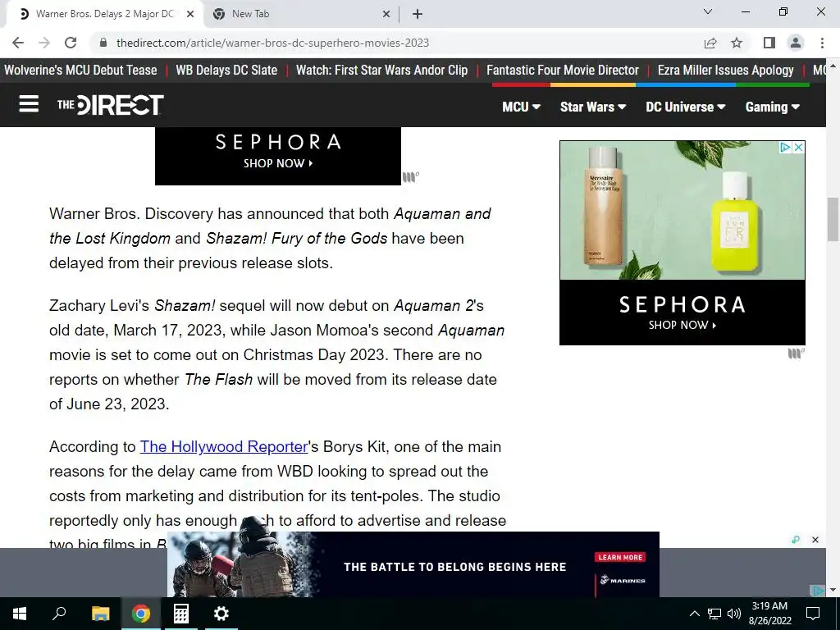Bookmark this page with the star

tap(737, 43)
